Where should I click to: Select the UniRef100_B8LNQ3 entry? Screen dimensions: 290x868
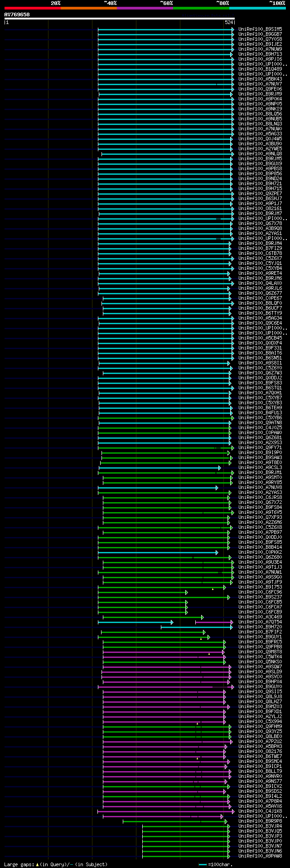[260, 124]
